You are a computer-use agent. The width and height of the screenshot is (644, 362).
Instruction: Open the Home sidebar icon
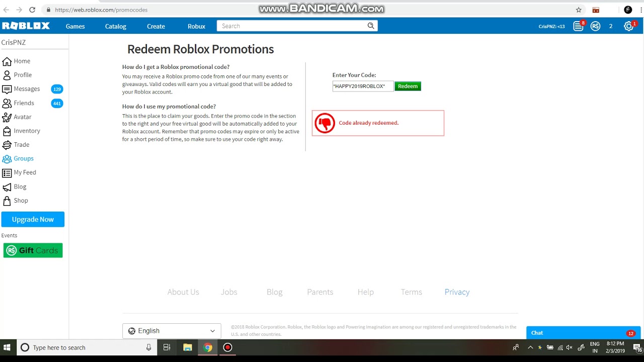point(7,61)
